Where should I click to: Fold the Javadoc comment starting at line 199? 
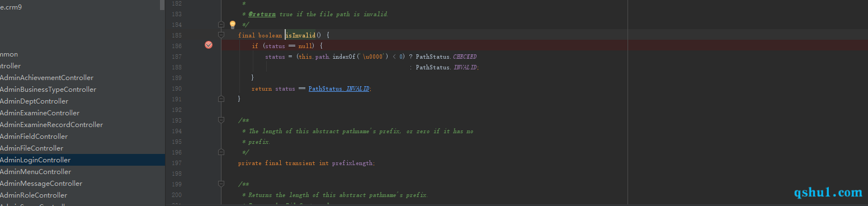coord(221,184)
